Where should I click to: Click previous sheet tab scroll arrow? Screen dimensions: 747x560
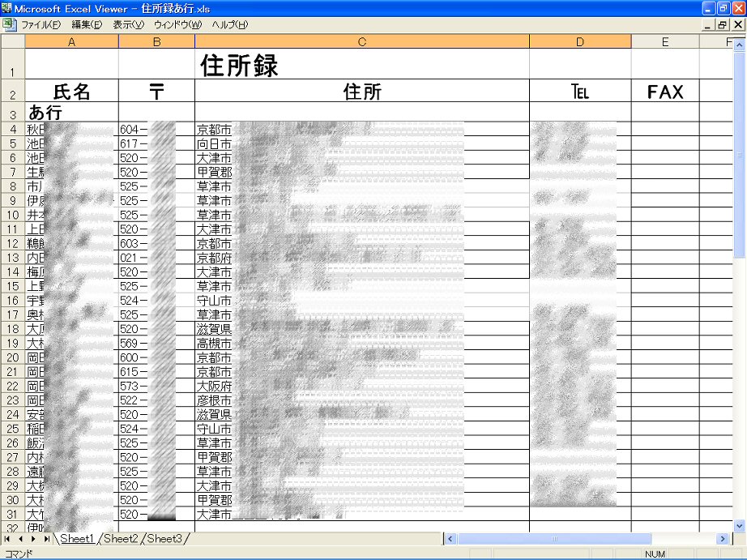21,539
